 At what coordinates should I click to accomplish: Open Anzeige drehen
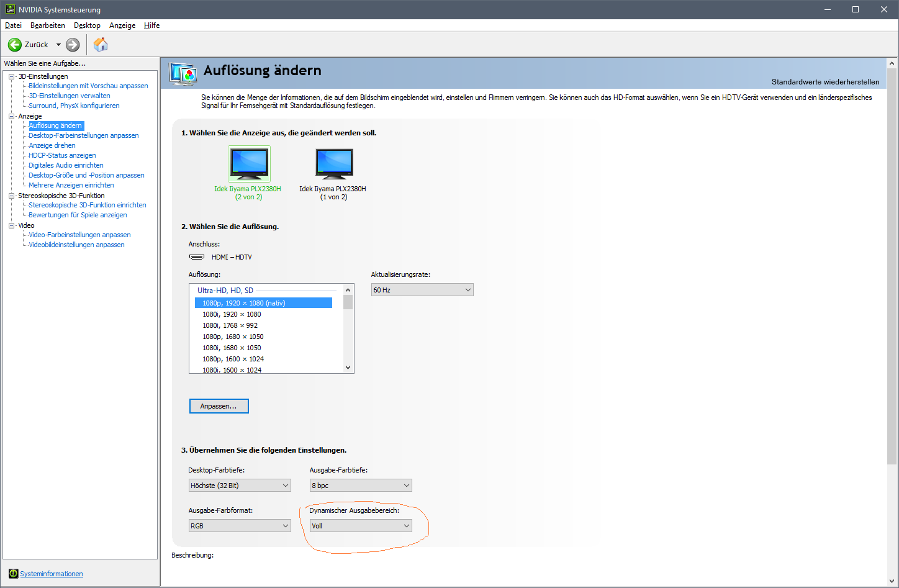tap(52, 145)
